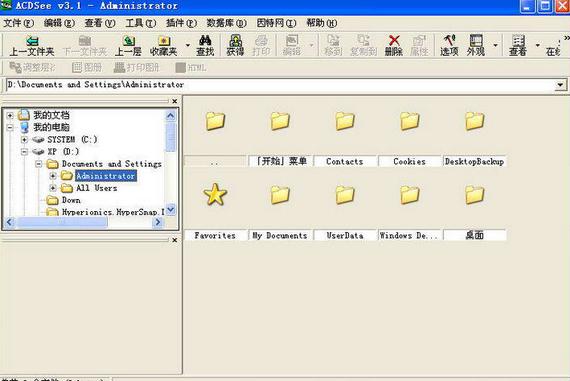Click tree horizontal scroll right arrow

157,222
